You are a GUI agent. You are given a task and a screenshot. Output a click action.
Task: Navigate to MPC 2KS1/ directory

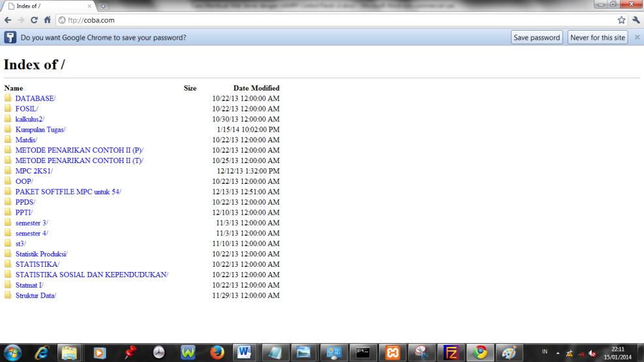point(34,171)
